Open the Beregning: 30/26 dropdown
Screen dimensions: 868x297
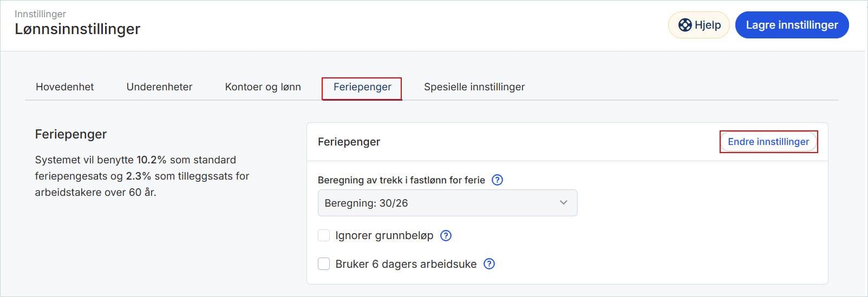(447, 203)
